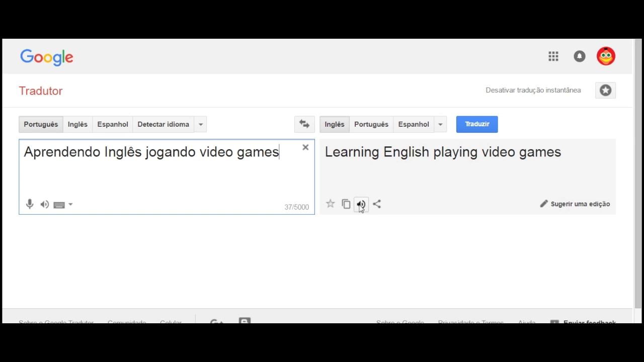644x362 pixels.
Task: Clear the source text with the X
Action: pos(305,147)
